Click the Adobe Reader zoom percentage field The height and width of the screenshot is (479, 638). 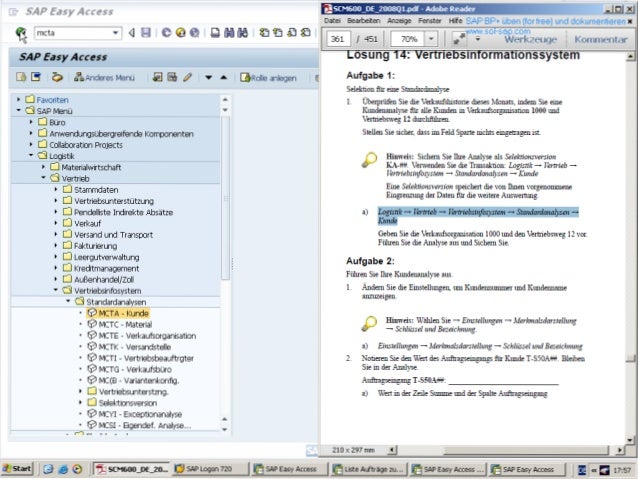pos(409,39)
